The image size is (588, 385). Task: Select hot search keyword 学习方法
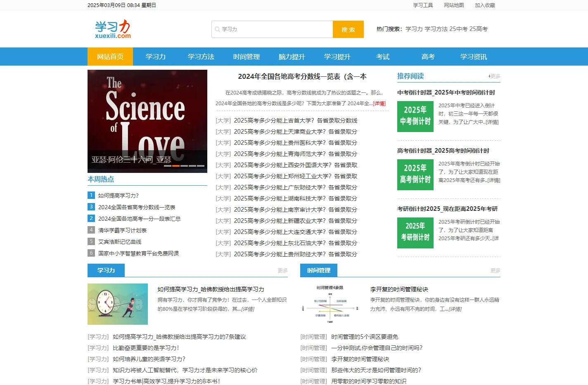click(x=436, y=29)
